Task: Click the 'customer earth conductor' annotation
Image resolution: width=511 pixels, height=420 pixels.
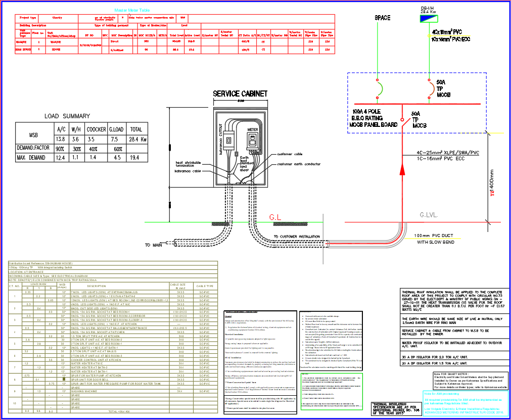Action: point(299,164)
